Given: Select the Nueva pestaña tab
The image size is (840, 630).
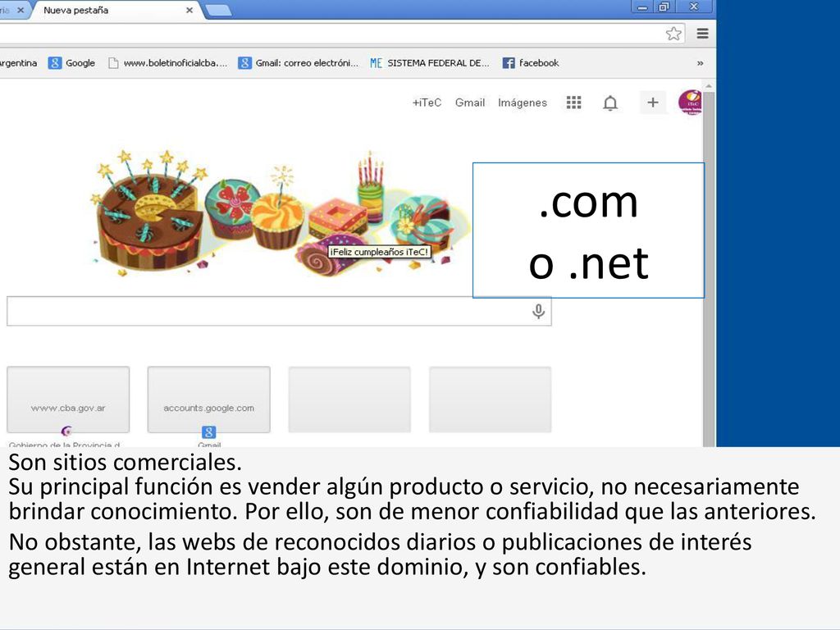Looking at the screenshot, I should (115, 10).
